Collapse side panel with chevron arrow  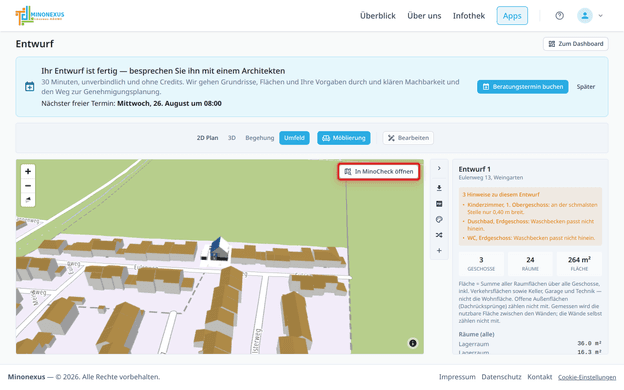(439, 168)
